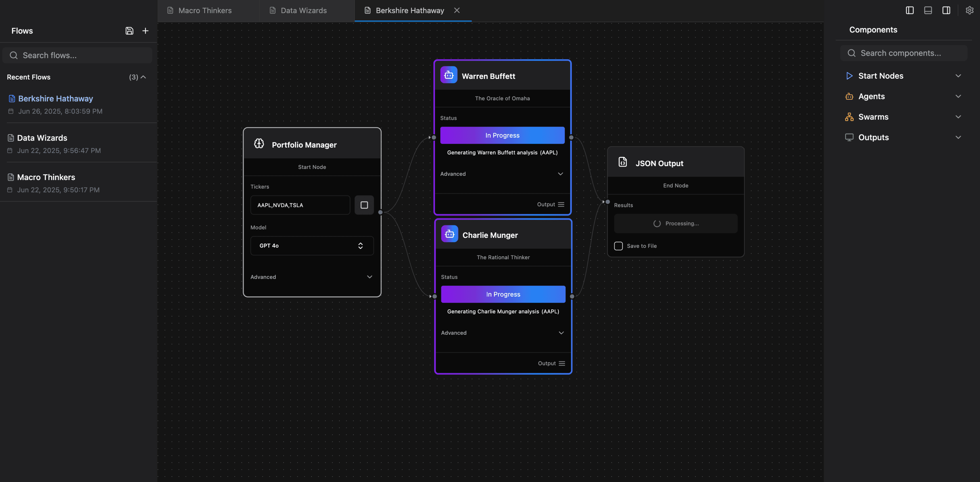Screen dimensions: 980x482
Task: Open the GPT 4o model dropdown
Action: (312, 246)
